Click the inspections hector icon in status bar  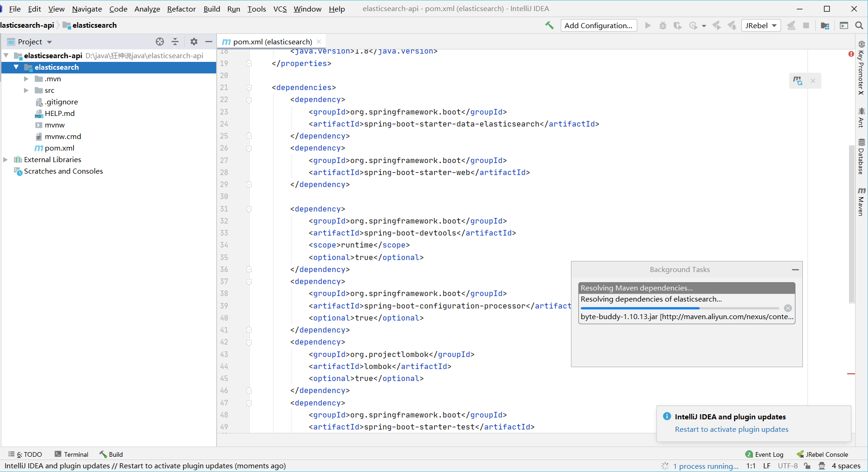click(x=821, y=466)
